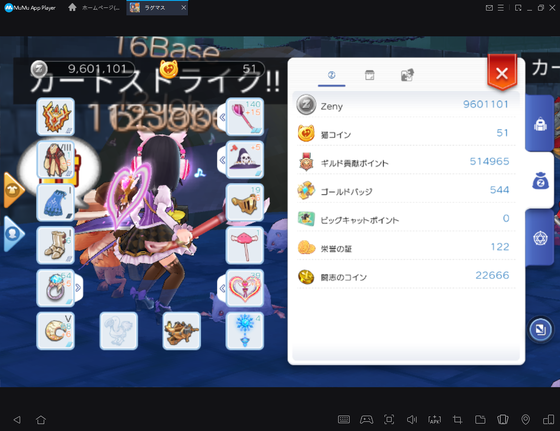Take a screenshot with capture icon
This screenshot has height=431, width=560.
point(389,420)
